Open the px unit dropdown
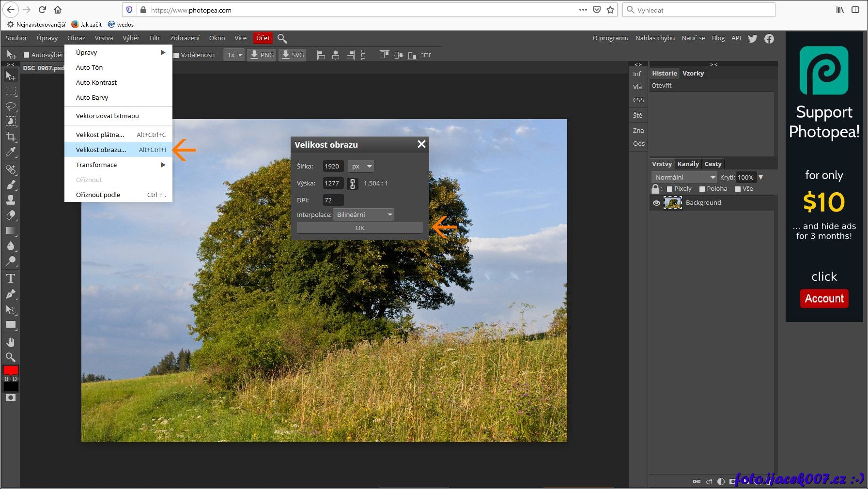This screenshot has width=868, height=489. [x=361, y=167]
